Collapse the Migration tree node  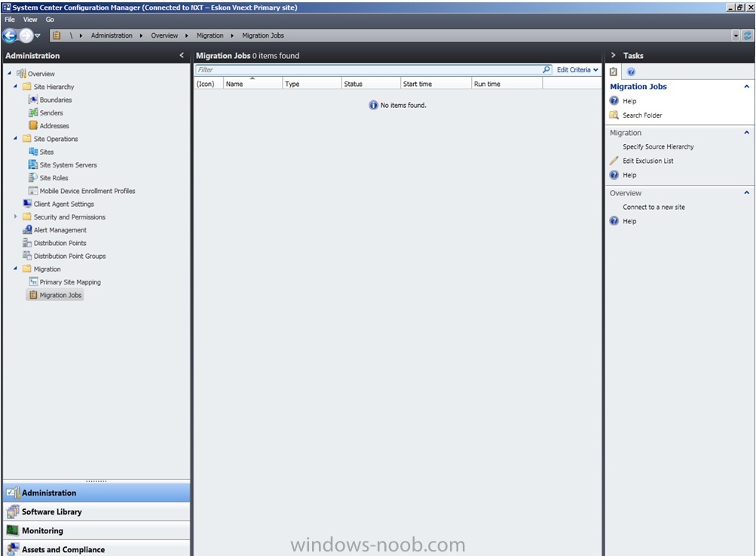(15, 269)
